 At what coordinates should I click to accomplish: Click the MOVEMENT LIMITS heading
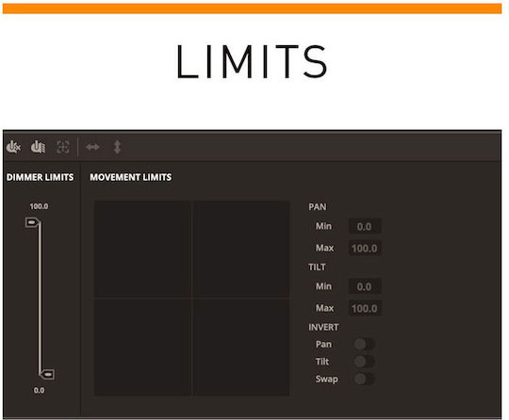(131, 177)
